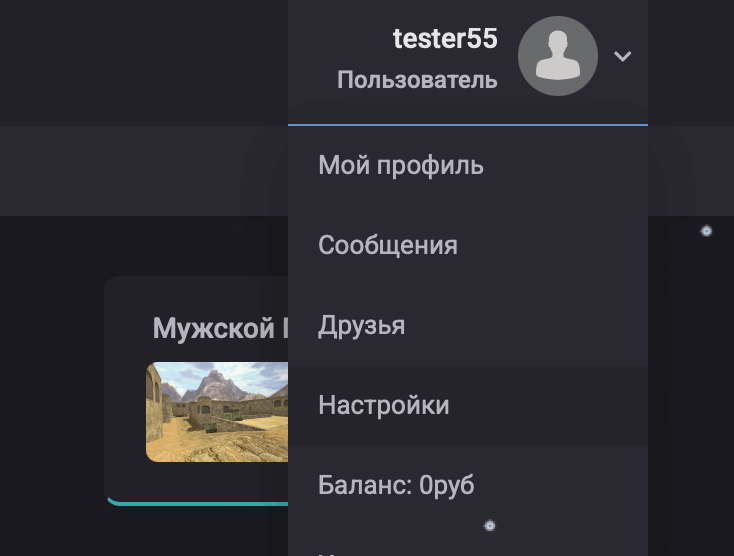Open the Настройки menu entry
Viewport: 734px width, 556px height.
tap(468, 405)
